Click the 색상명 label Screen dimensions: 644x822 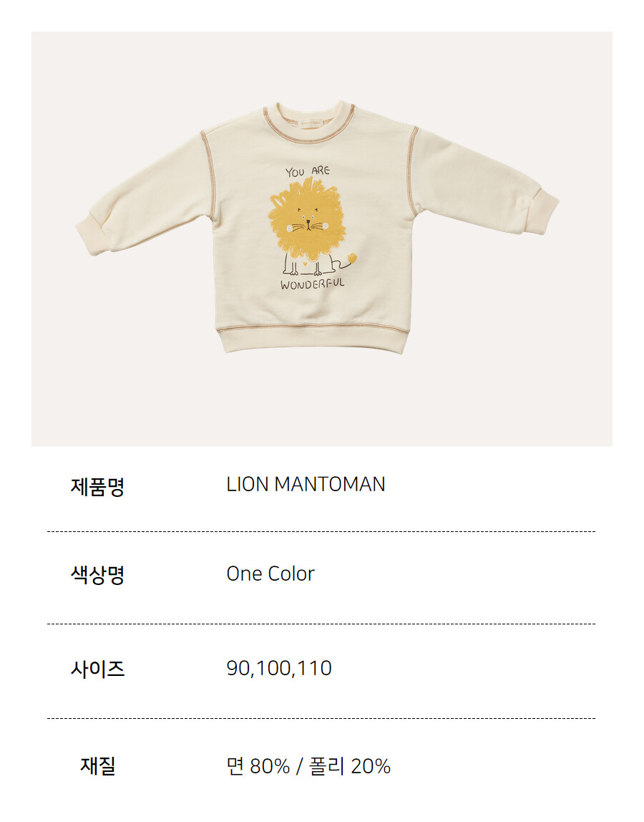tap(97, 575)
